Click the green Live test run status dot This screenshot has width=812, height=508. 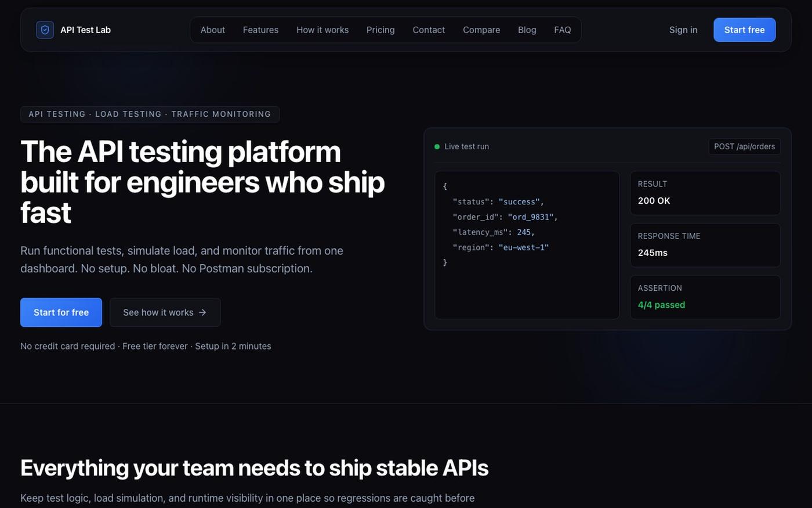click(x=437, y=147)
